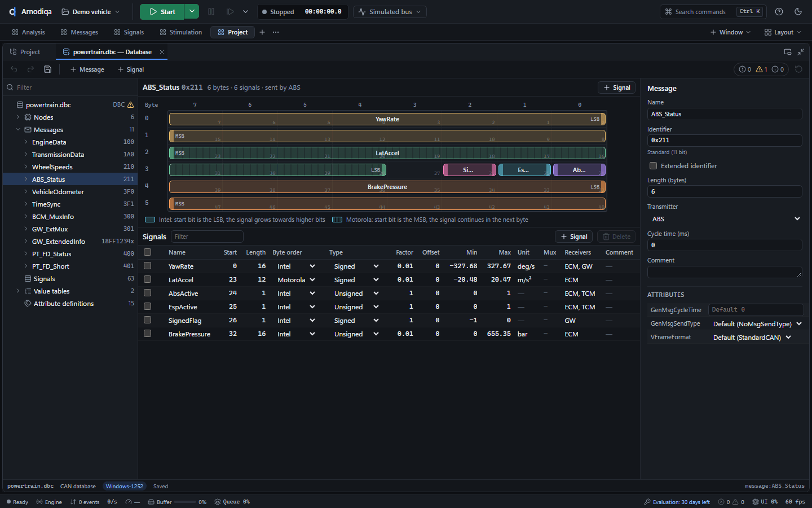
Task: Check the AbsActive signal row checkbox
Action: coord(147,293)
